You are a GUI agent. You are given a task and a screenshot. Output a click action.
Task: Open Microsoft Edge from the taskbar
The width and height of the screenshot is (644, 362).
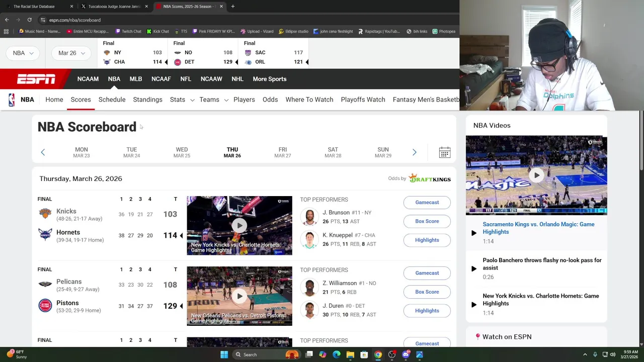[337, 354]
